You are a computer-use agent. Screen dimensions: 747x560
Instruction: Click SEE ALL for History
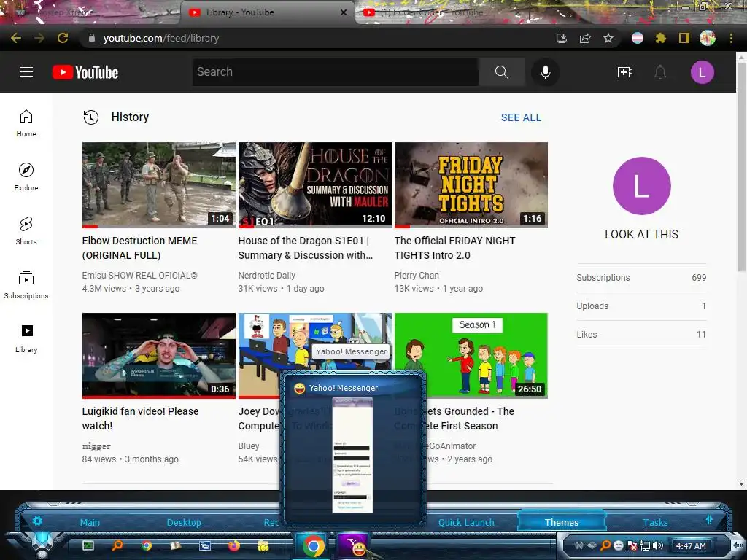(x=521, y=117)
